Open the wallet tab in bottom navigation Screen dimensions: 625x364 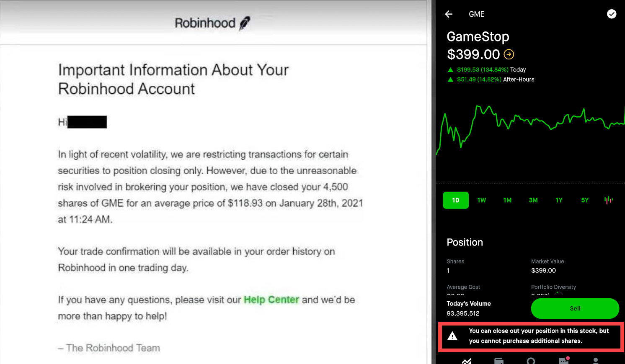498,361
